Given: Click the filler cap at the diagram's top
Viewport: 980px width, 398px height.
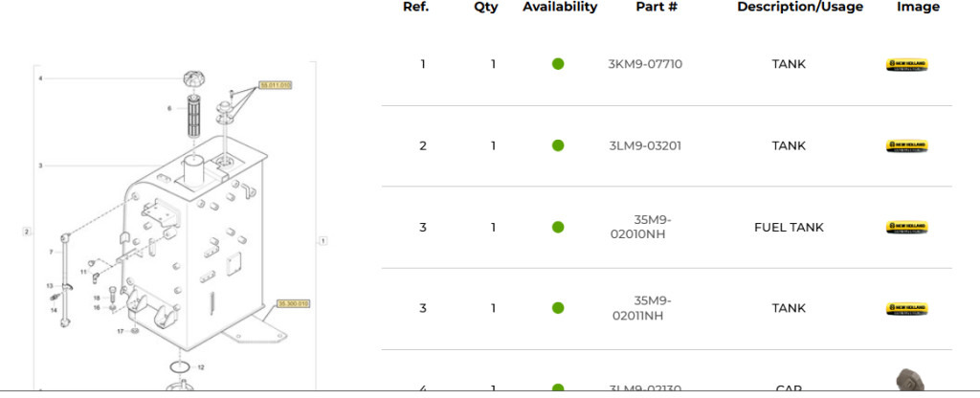Looking at the screenshot, I should 194,78.
